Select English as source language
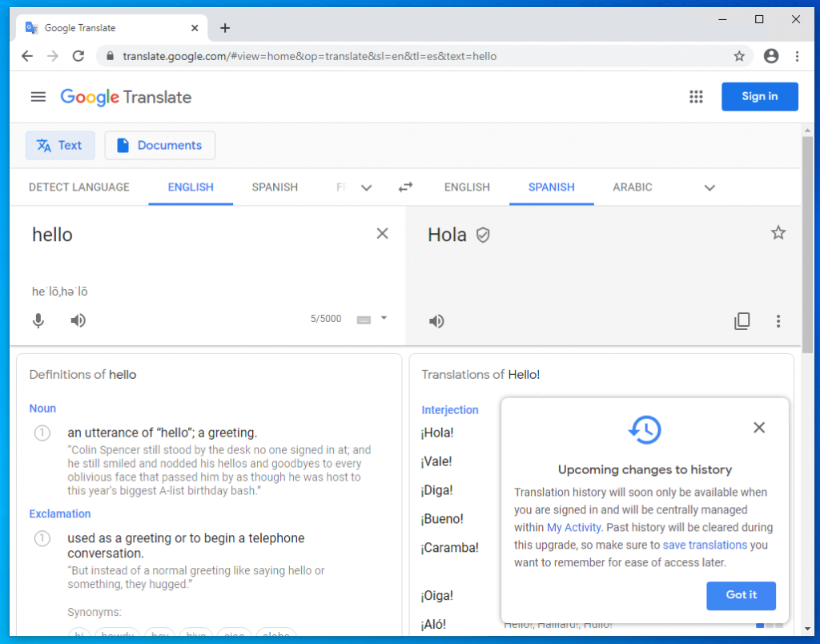 pyautogui.click(x=191, y=187)
